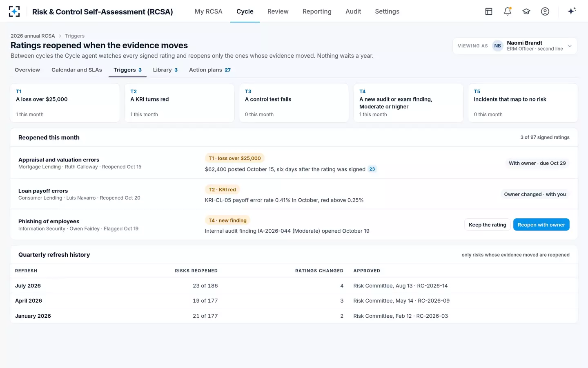The image size is (588, 368).
Task: Open the T1 loss over $25,000 card
Action: click(65, 103)
